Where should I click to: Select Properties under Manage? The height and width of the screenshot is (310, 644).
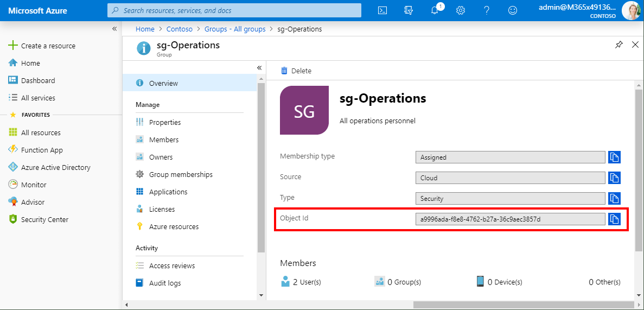click(165, 122)
